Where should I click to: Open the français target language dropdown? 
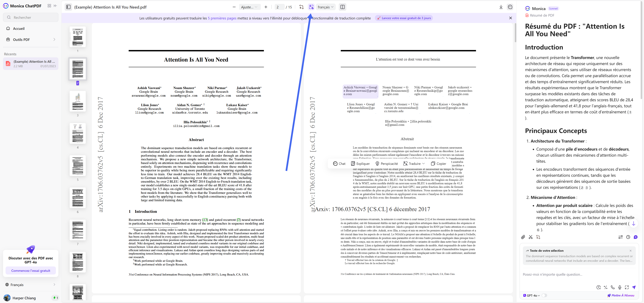[326, 7]
